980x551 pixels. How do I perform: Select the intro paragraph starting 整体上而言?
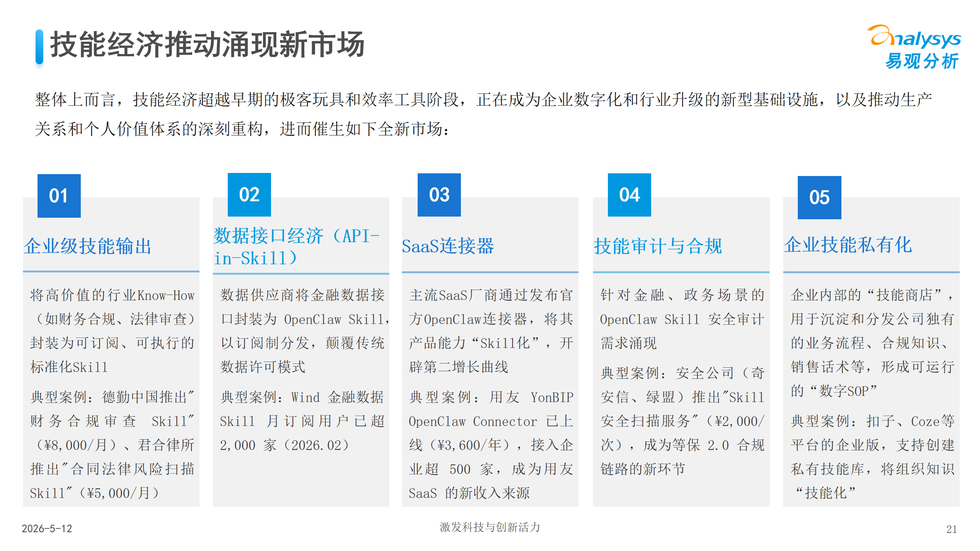[x=484, y=114]
